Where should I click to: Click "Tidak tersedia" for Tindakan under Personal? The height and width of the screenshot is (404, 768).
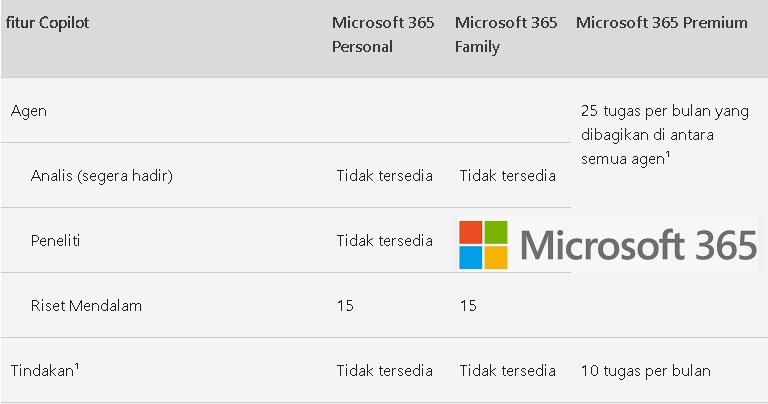tap(384, 370)
